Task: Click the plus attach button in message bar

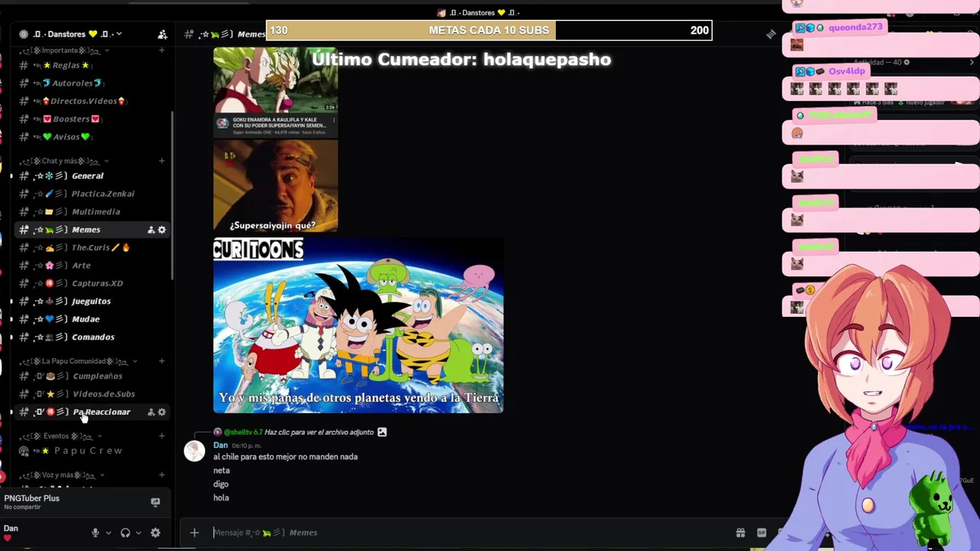Action: click(194, 533)
